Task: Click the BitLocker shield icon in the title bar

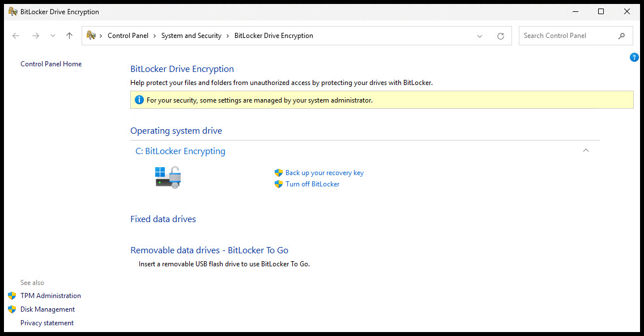Action: pos(12,11)
